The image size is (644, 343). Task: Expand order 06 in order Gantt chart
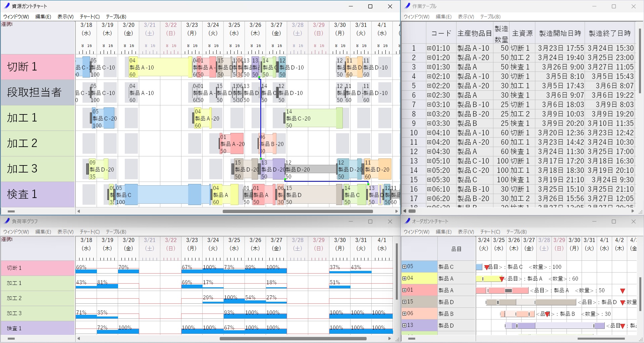pos(405,313)
